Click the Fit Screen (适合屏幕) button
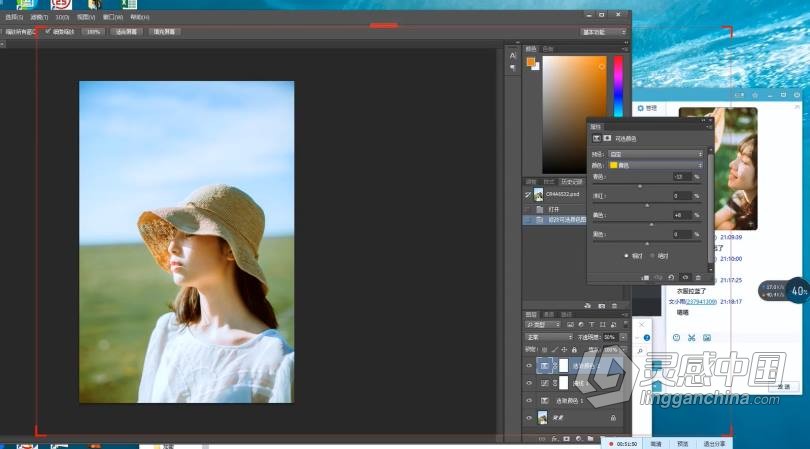 tap(127, 32)
